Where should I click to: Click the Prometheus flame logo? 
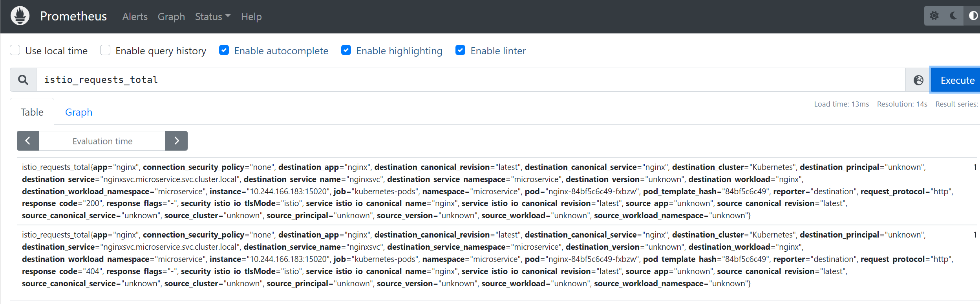pos(20,16)
